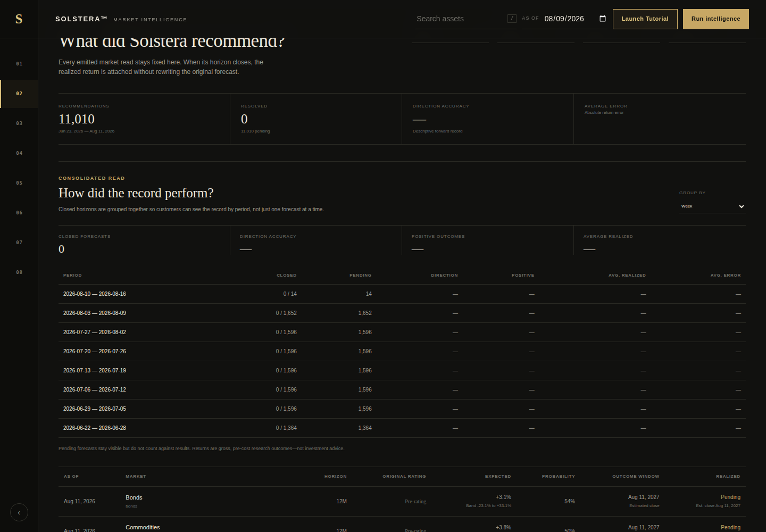Select period row 2026-06-29 — 2026-07-05
This screenshot has width=766, height=532.
coord(402,409)
